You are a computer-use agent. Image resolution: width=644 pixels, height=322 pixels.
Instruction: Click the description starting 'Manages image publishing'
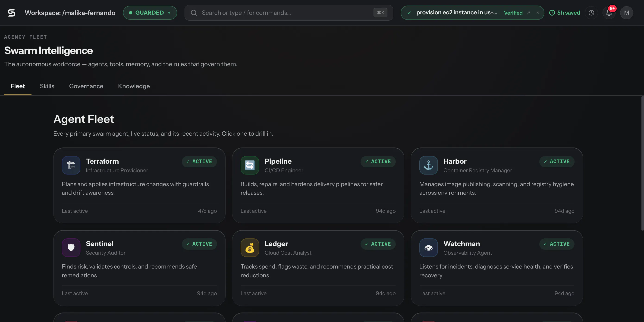pyautogui.click(x=496, y=188)
